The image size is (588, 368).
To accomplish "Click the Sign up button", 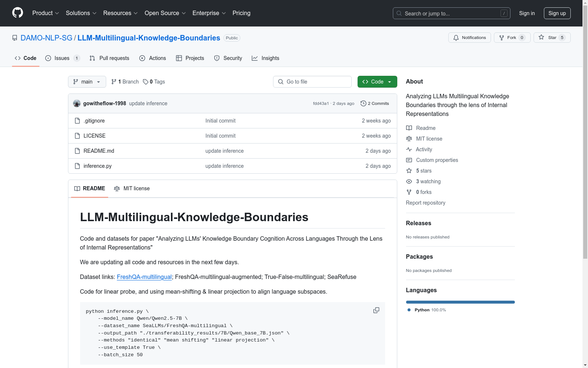I will (x=557, y=13).
